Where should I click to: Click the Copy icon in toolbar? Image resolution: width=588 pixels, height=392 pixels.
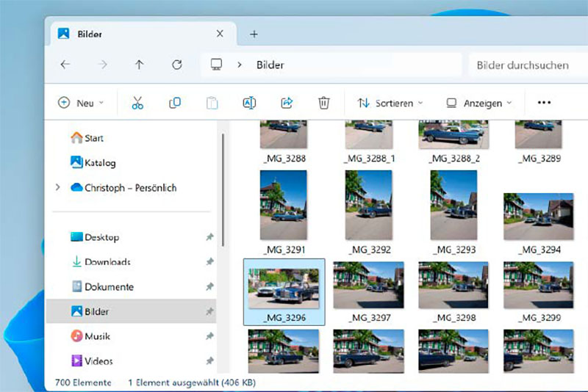point(175,103)
